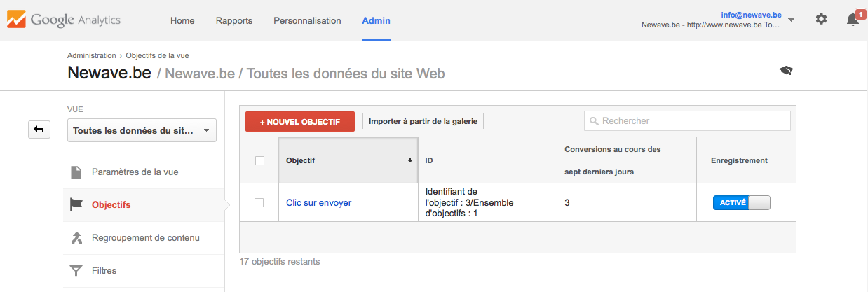This screenshot has height=292, width=868.
Task: Check the Clic sur envoyer row checkbox
Action: 259,202
